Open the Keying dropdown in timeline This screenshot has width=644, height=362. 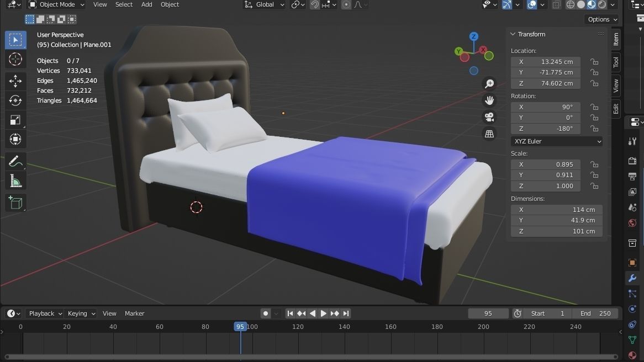pos(81,313)
